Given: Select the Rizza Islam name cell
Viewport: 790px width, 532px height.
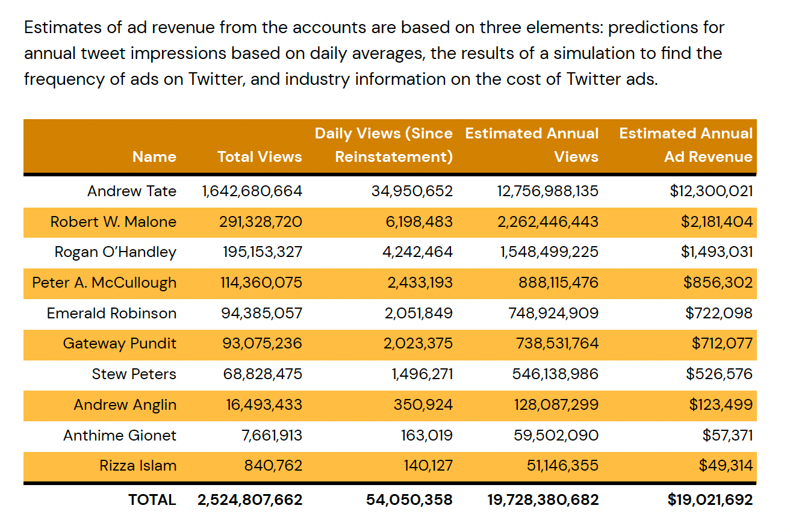Looking at the screenshot, I should (x=138, y=466).
